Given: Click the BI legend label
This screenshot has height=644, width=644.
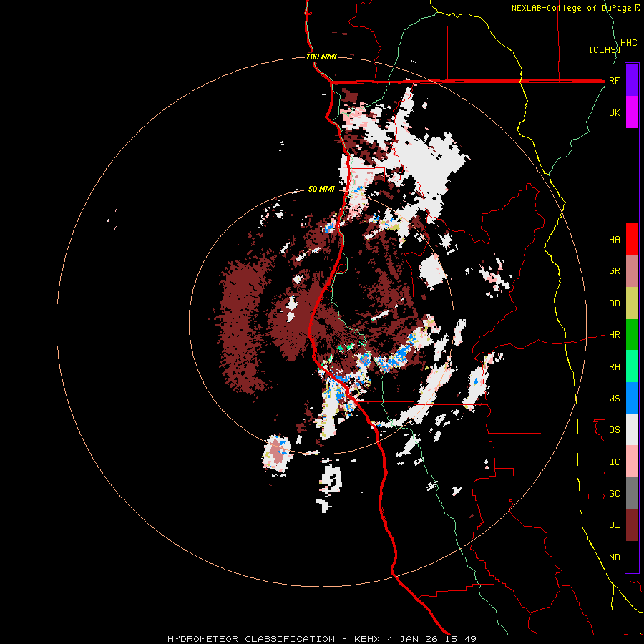Looking at the screenshot, I should pyautogui.click(x=614, y=525).
